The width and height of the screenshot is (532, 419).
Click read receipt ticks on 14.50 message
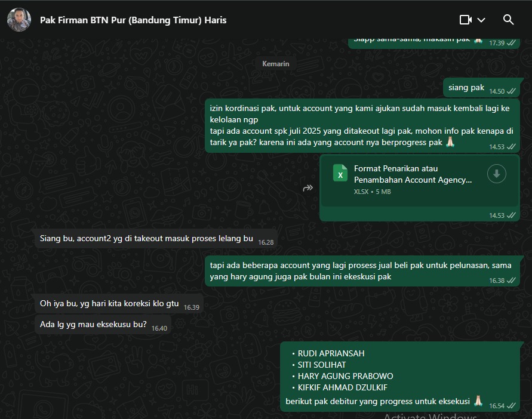point(511,92)
